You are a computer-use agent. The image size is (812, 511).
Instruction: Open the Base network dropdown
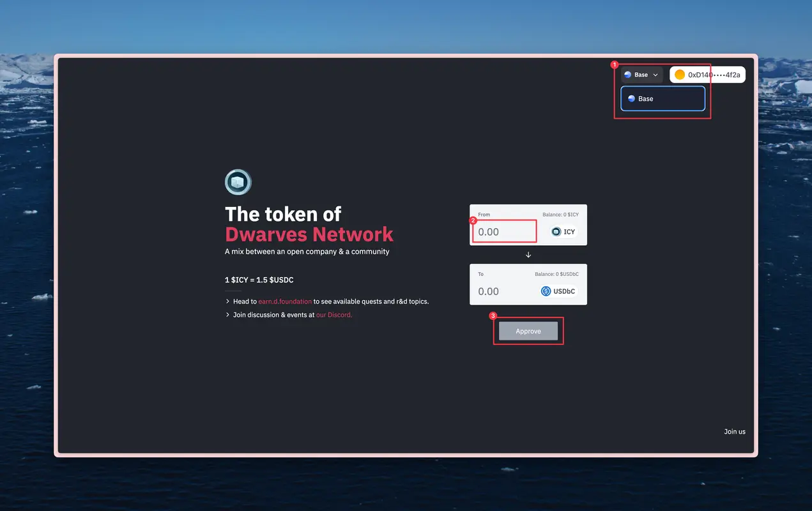(x=642, y=75)
